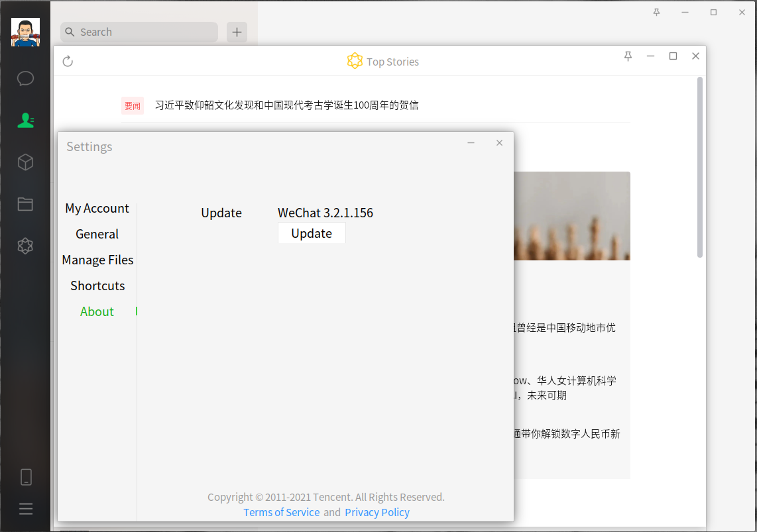
Task: Select the My Account settings section
Action: [97, 208]
